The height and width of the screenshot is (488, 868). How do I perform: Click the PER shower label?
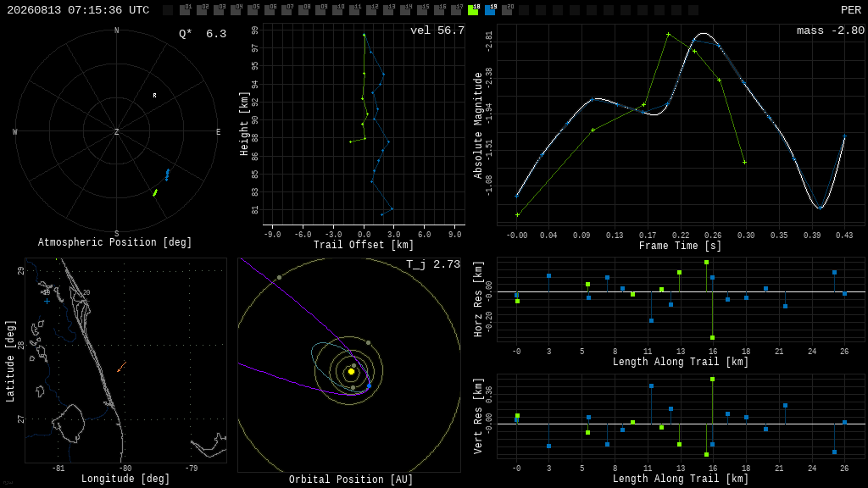click(x=851, y=10)
